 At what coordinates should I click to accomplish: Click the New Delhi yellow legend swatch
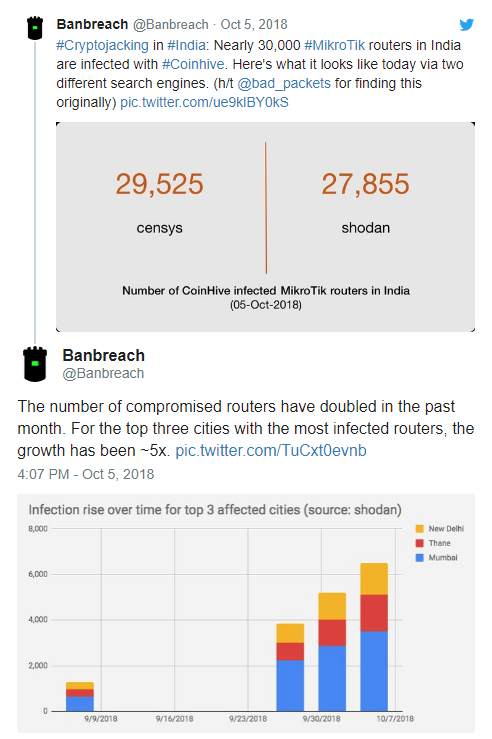click(419, 529)
